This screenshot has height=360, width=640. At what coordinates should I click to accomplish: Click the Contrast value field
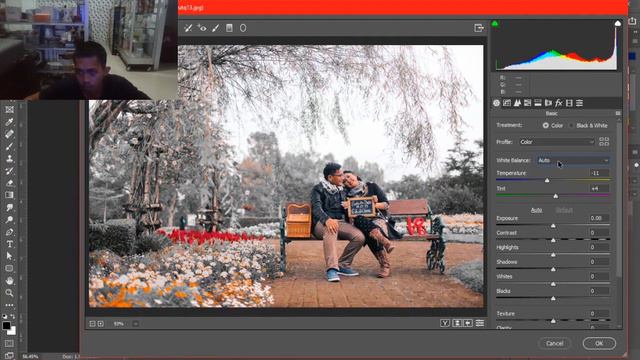(599, 233)
